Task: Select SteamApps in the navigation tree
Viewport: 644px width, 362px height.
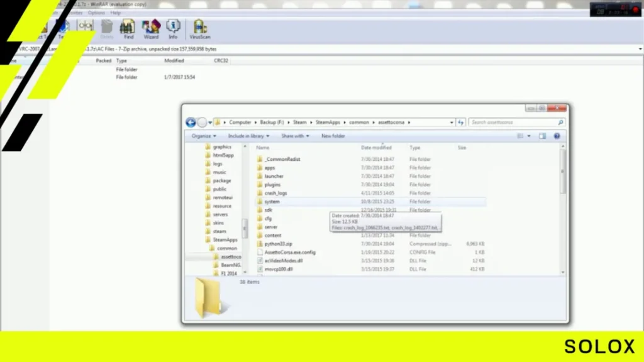Action: pyautogui.click(x=225, y=239)
